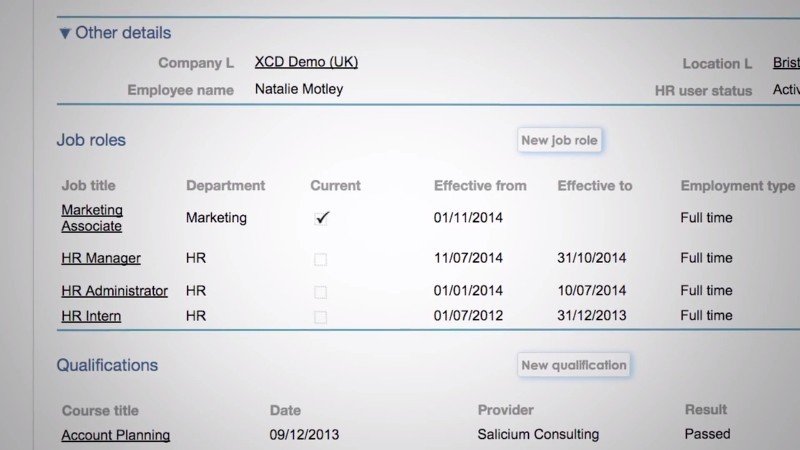Click the Company L field label
The height and width of the screenshot is (450, 800).
196,63
